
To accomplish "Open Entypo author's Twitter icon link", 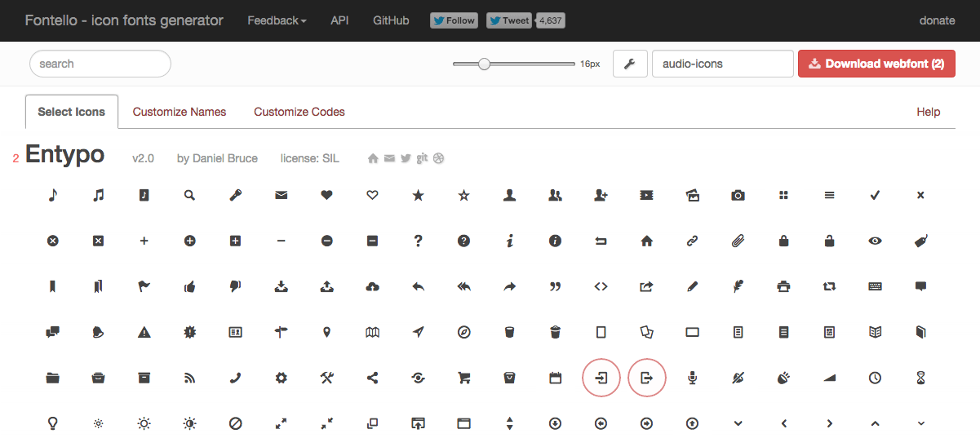I will pyautogui.click(x=406, y=158).
